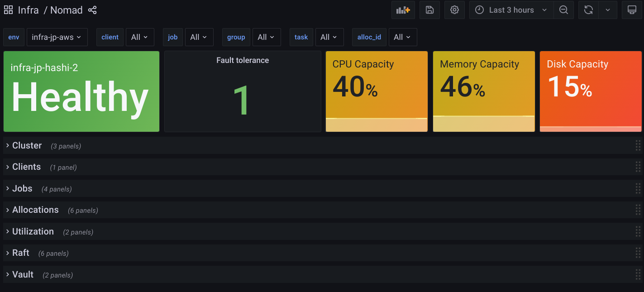The width and height of the screenshot is (644, 292).
Task: Open the env infra-jp-aws dropdown
Action: 57,37
